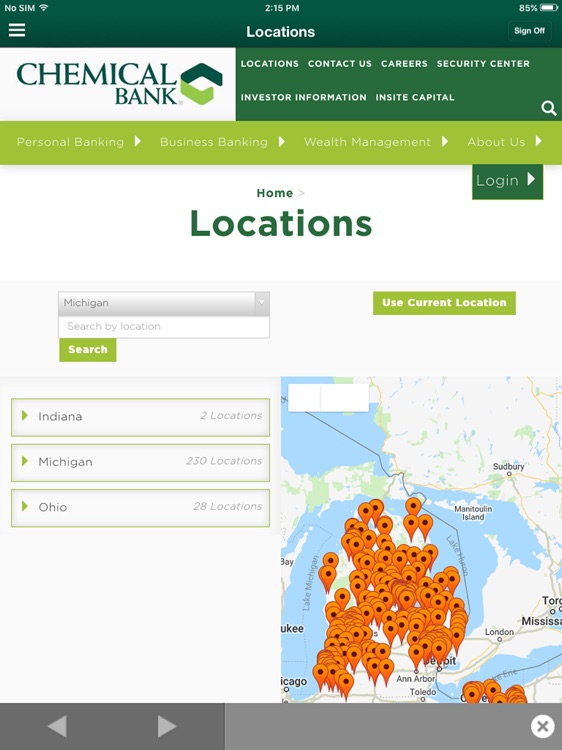Open the Security Center link
Viewport: 562px width, 750px height.
point(483,64)
